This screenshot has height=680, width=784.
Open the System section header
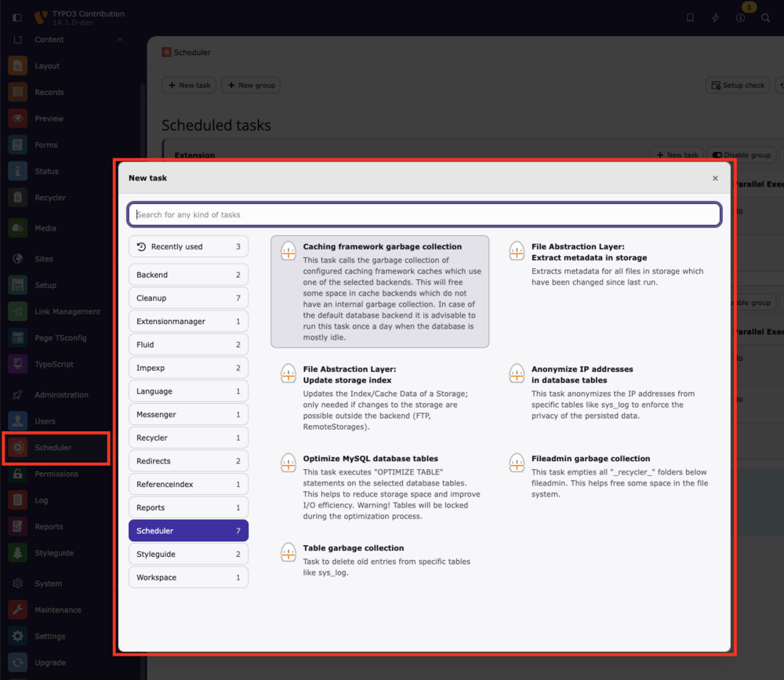coord(49,584)
